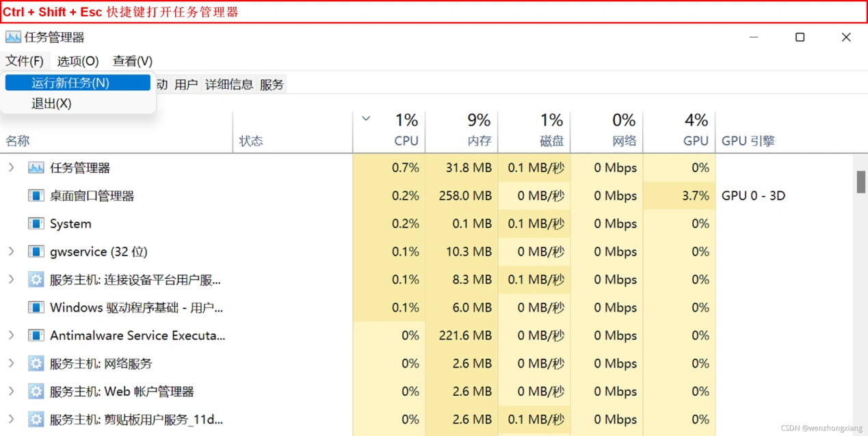The width and height of the screenshot is (868, 436).
Task: Click the gear icon of 服务主机: 网络服务
Action: coord(36,364)
